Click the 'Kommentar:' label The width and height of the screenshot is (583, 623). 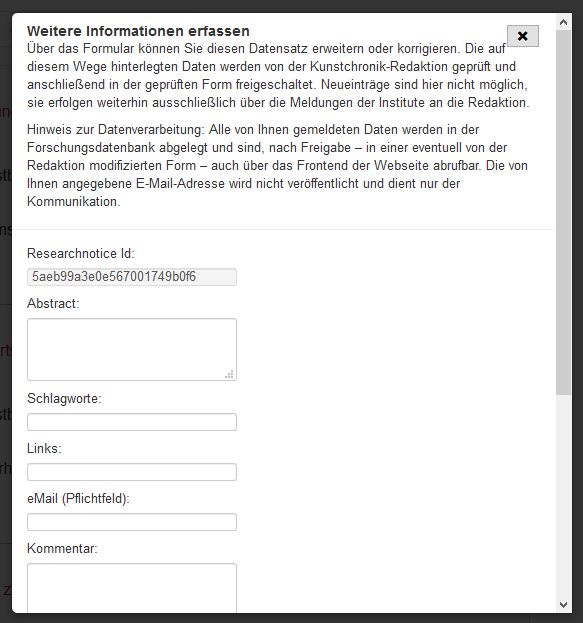(x=62, y=549)
